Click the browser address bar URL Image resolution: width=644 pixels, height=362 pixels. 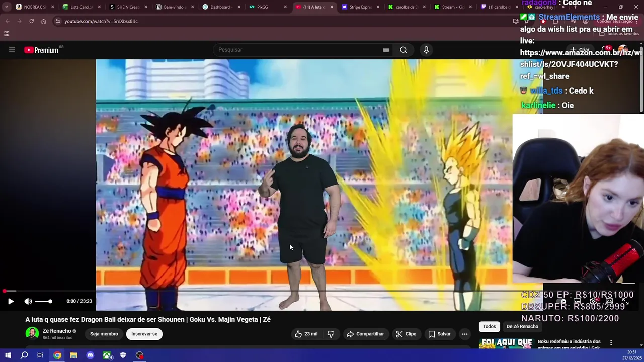101,21
